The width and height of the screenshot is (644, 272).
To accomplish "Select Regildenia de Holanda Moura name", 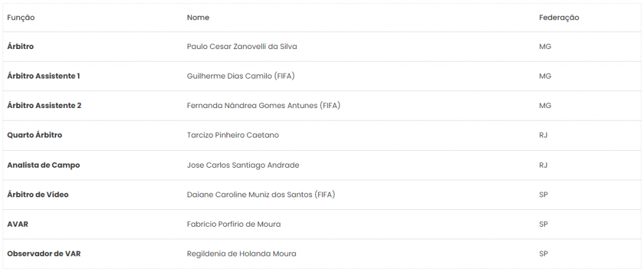I will click(241, 254).
